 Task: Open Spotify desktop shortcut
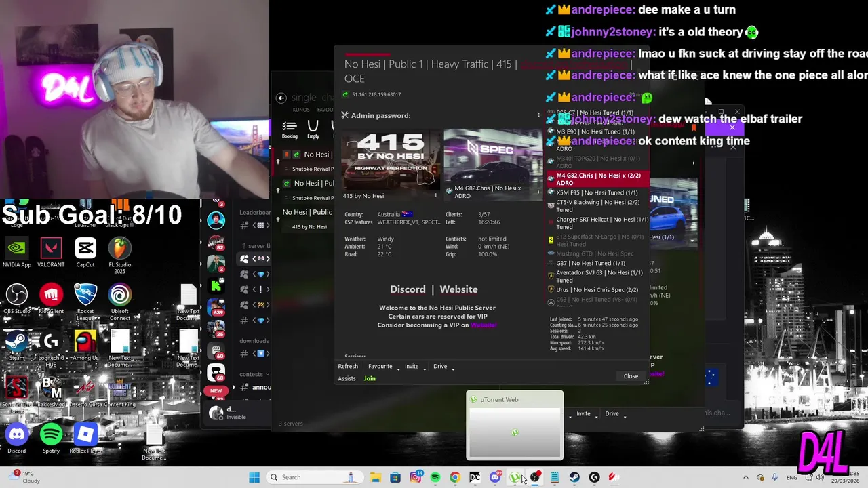(51, 439)
